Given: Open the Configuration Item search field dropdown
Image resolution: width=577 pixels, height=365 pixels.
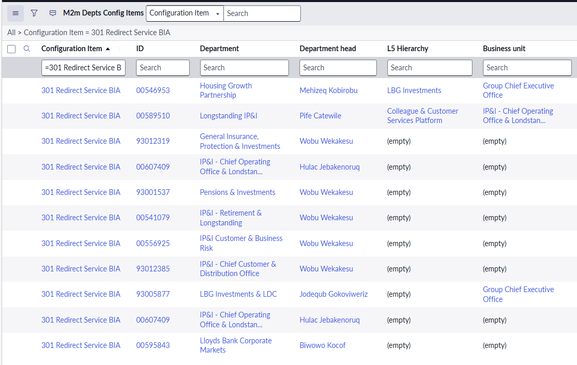Looking at the screenshot, I should tap(185, 13).
